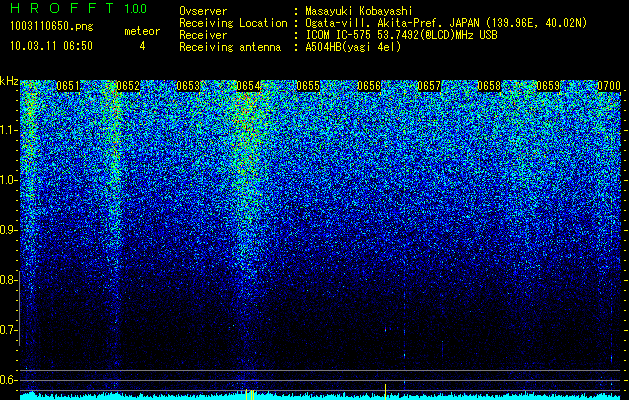Click the Ogata-vill. Akita-Pref. JAPAN location text
This screenshot has height=400, width=629.
click(393, 23)
